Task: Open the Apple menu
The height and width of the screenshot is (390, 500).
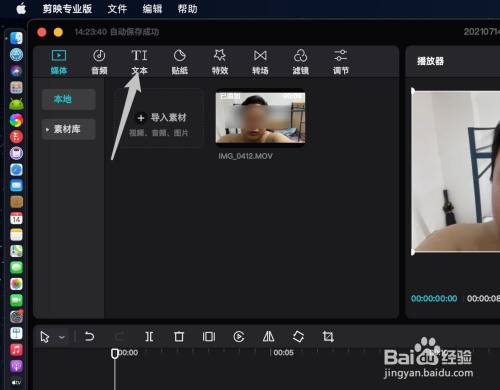Action: point(21,8)
